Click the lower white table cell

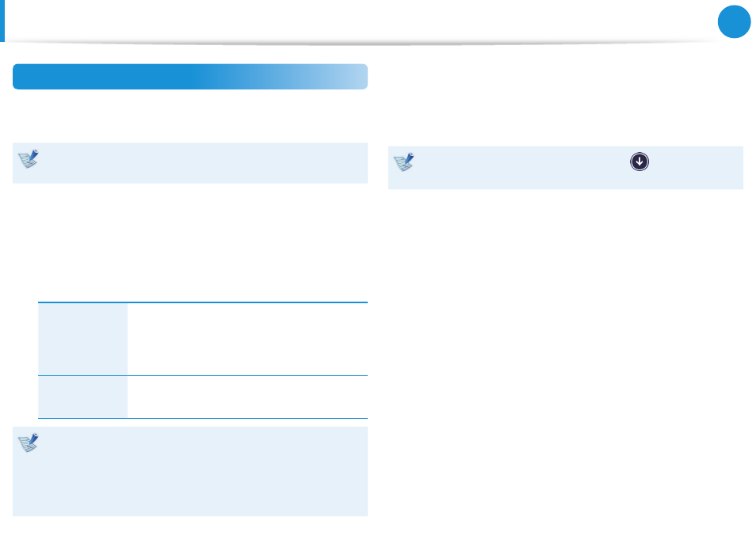tap(248, 397)
